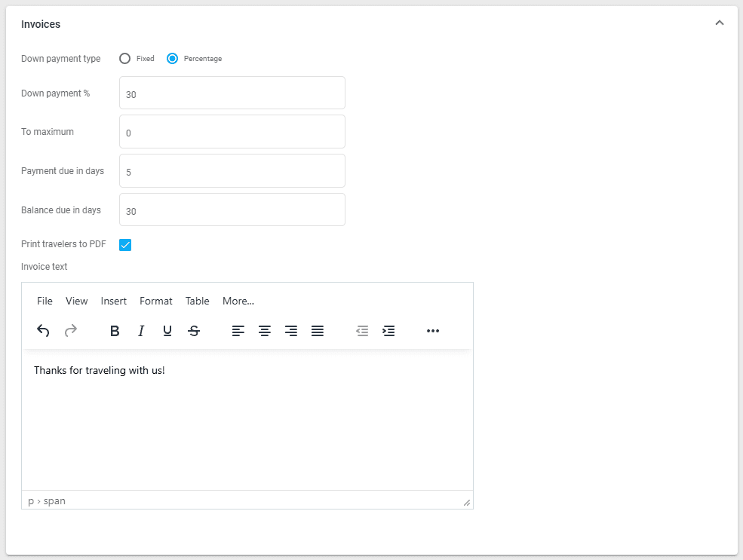Increase indent of the paragraph
This screenshot has height=560, width=743.
point(388,331)
